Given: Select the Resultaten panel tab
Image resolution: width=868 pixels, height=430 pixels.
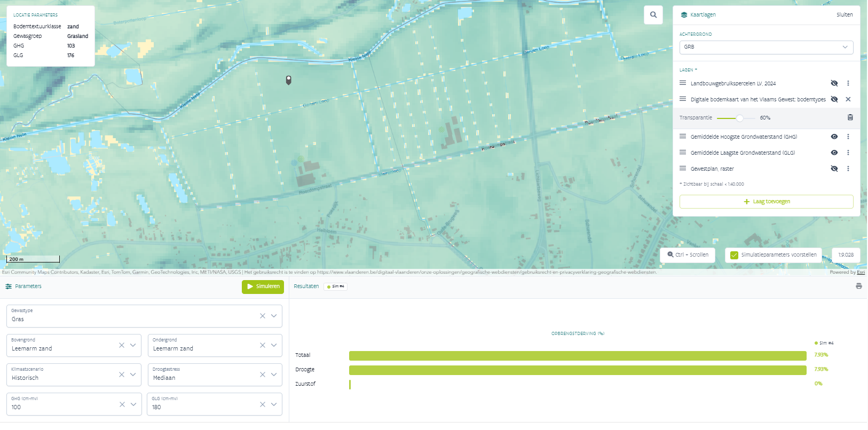Looking at the screenshot, I should [306, 286].
